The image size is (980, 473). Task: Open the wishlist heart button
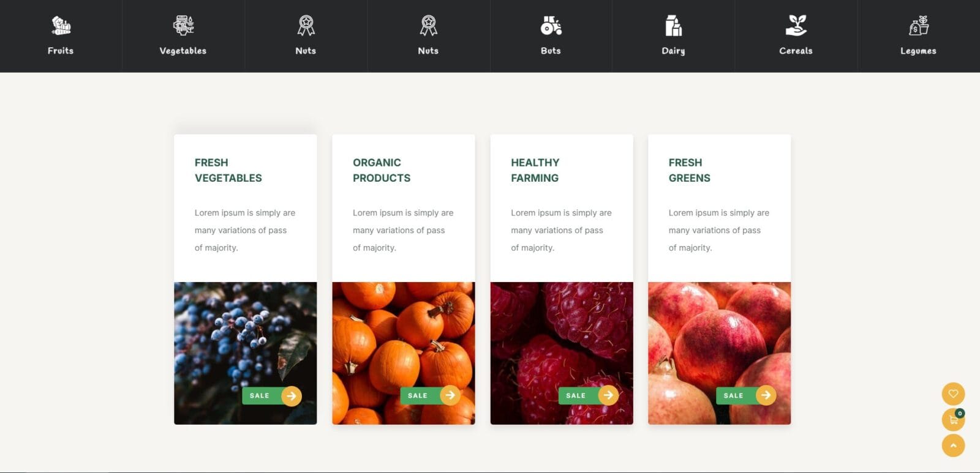tap(953, 393)
